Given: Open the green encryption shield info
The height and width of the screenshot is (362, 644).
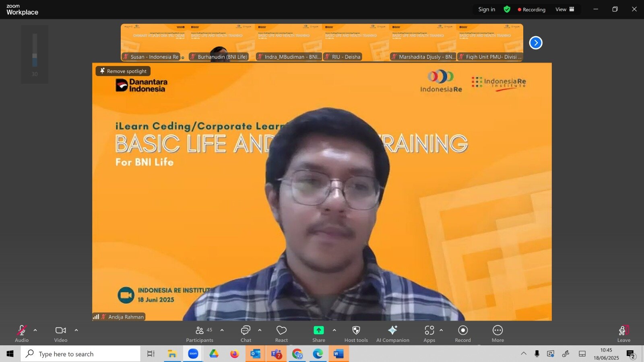Looking at the screenshot, I should [507, 9].
